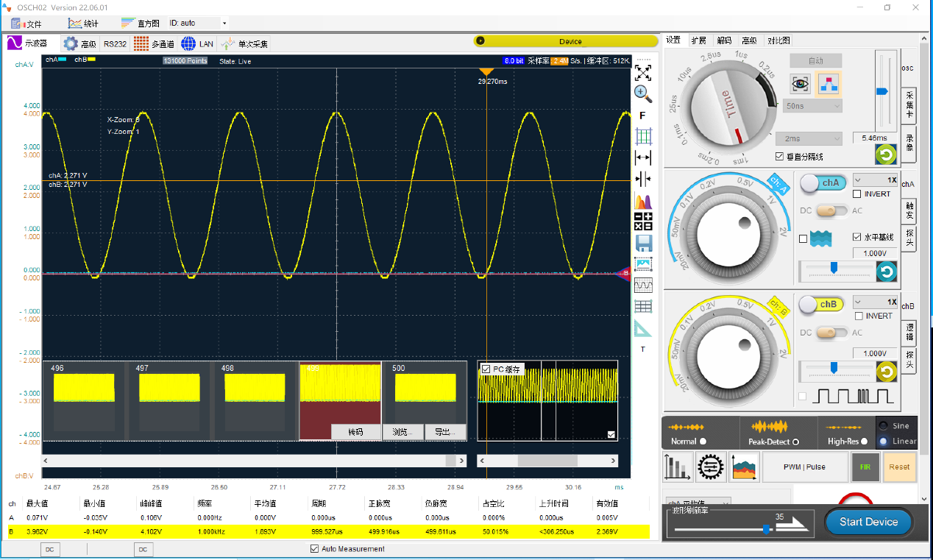This screenshot has width=933, height=560.
Task: Switch to the 解码 tab
Action: click(x=724, y=40)
